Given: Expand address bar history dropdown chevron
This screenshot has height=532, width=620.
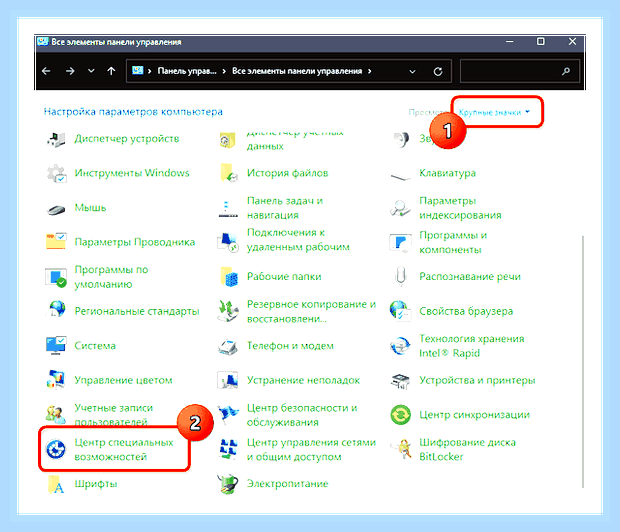Looking at the screenshot, I should click(412, 72).
